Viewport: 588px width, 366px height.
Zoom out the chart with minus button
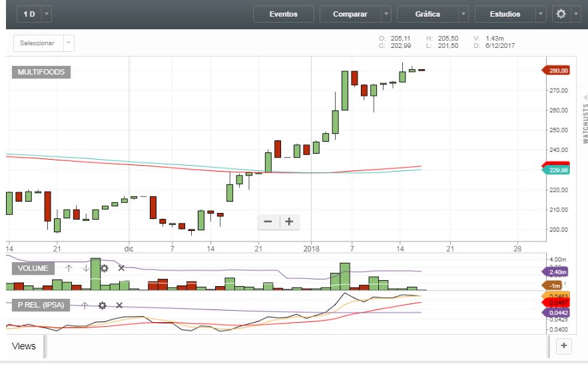click(x=268, y=222)
